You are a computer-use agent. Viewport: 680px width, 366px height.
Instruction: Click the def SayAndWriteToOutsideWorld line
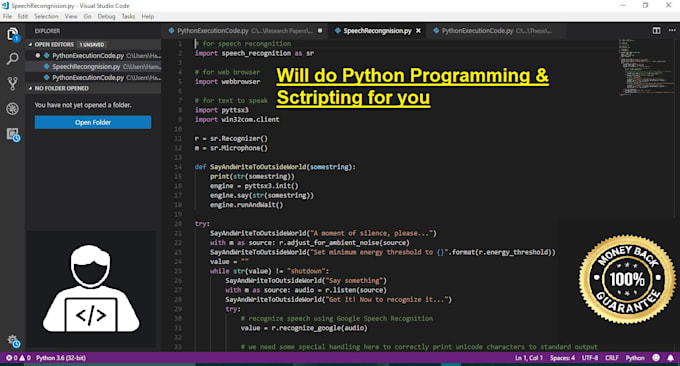click(x=275, y=167)
